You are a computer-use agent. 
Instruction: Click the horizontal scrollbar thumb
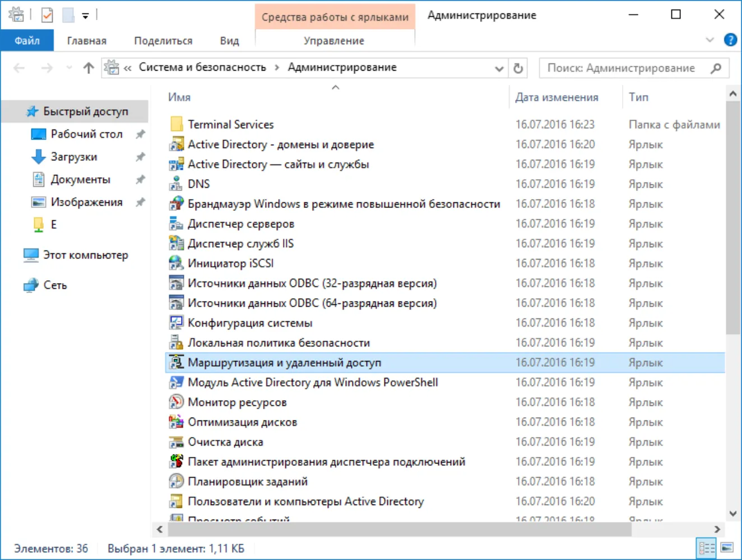400,529
